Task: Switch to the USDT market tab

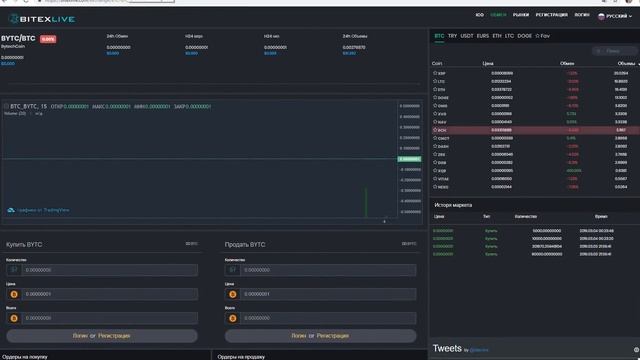Action: (x=467, y=36)
